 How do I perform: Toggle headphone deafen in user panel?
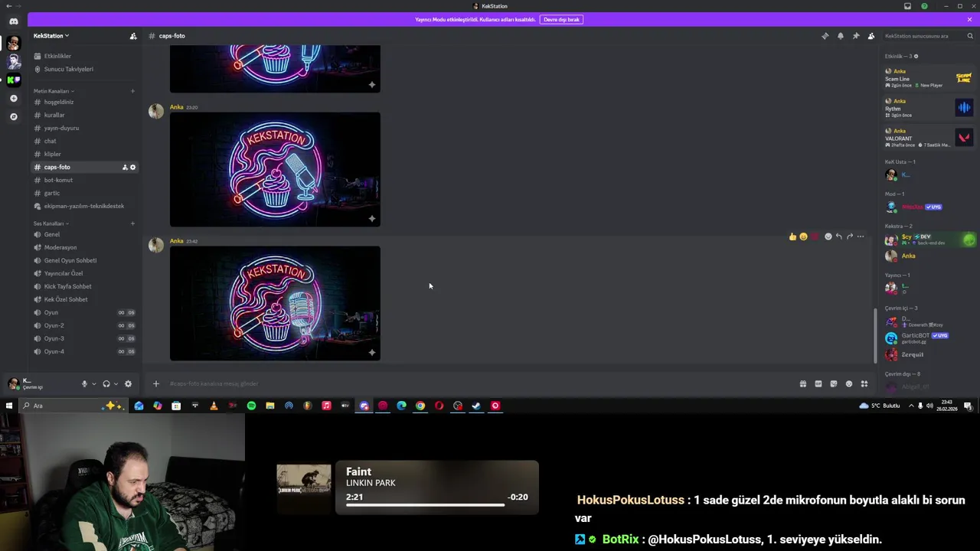(x=106, y=384)
